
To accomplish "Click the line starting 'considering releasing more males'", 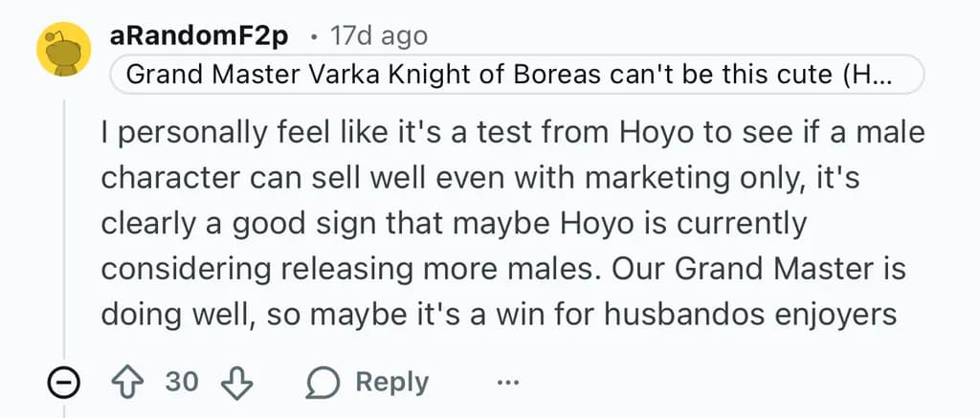I will 503,270.
